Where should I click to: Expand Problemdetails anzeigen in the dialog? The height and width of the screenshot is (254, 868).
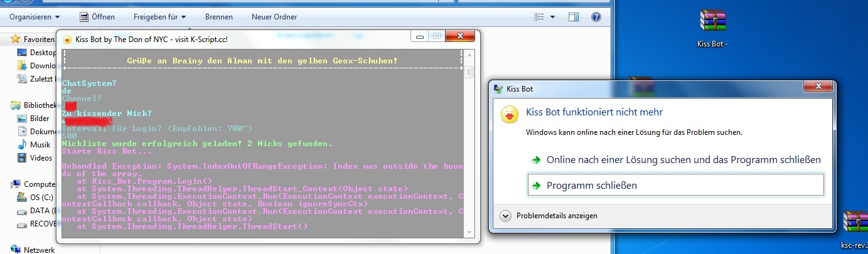pyautogui.click(x=557, y=216)
